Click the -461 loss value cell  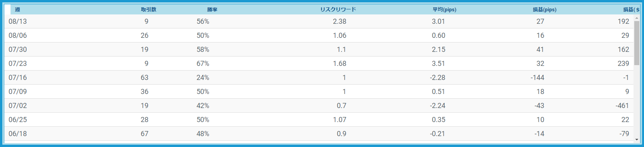[622, 106]
